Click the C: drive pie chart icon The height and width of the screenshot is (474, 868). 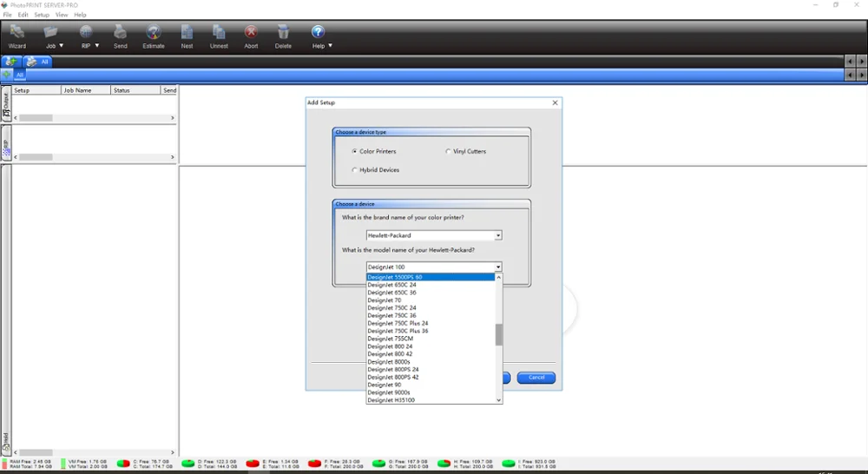coord(123,464)
